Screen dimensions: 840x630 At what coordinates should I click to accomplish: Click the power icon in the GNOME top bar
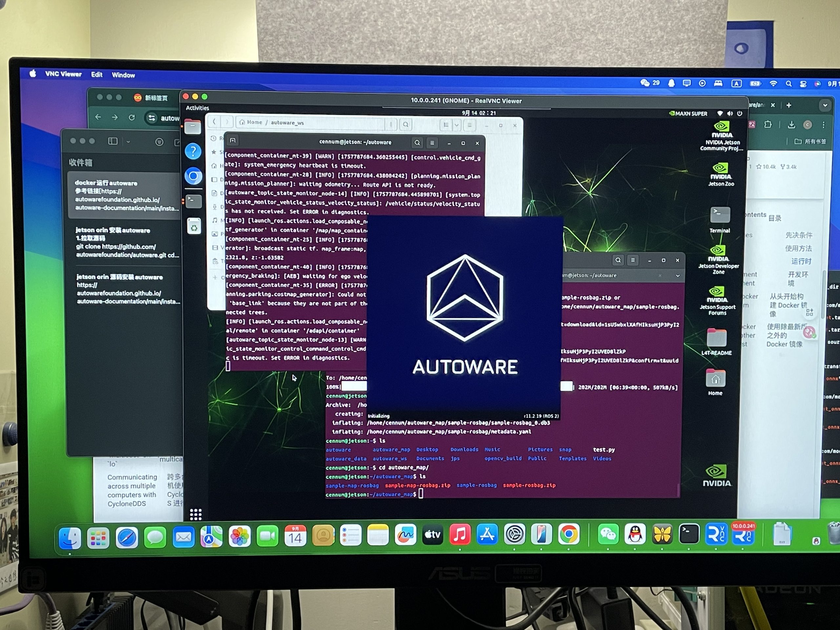pos(740,114)
